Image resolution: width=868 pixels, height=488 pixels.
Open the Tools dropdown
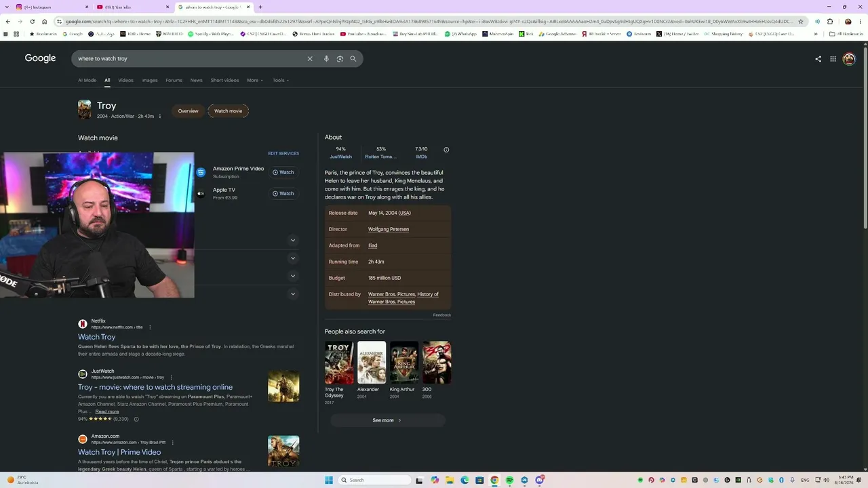(x=281, y=81)
